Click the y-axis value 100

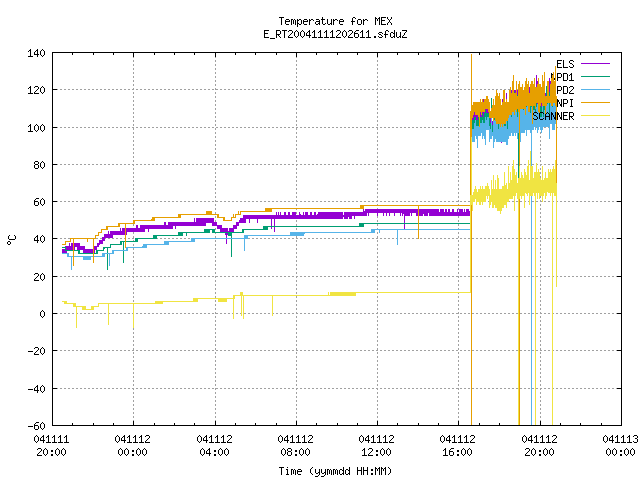tap(36, 128)
